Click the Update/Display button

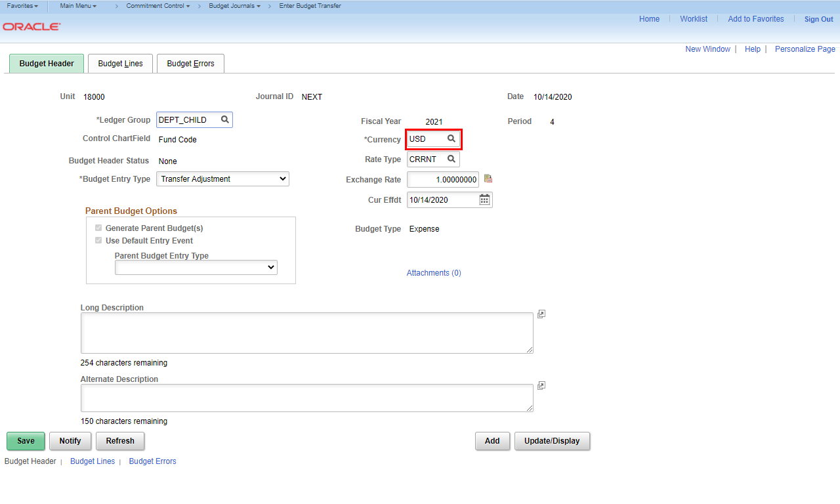[551, 441]
